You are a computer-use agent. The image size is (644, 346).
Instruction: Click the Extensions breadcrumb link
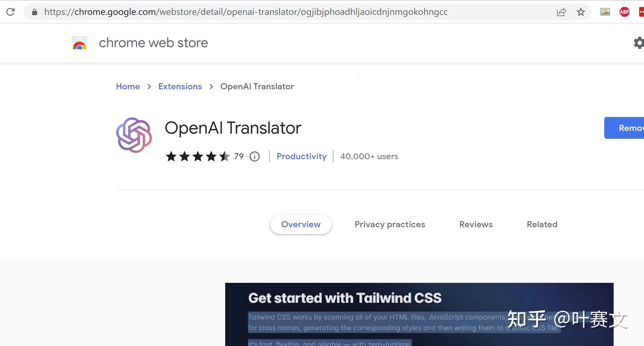coord(180,87)
